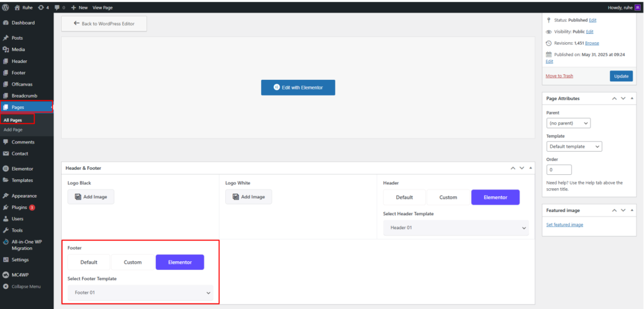Open the Parent page dropdown
644x309 pixels.
pos(569,123)
